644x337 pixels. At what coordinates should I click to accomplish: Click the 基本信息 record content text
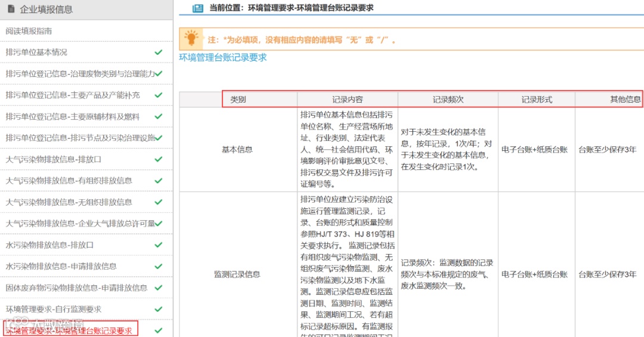point(346,150)
